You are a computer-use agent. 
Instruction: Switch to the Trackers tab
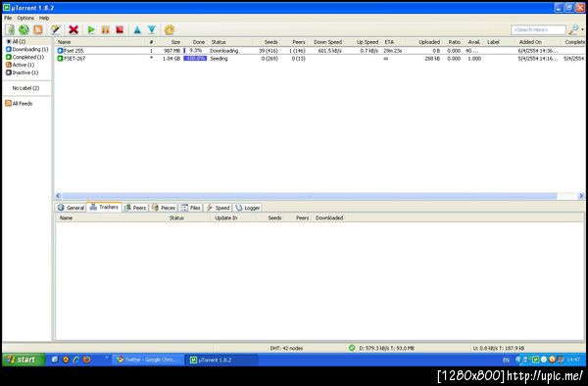(x=104, y=208)
